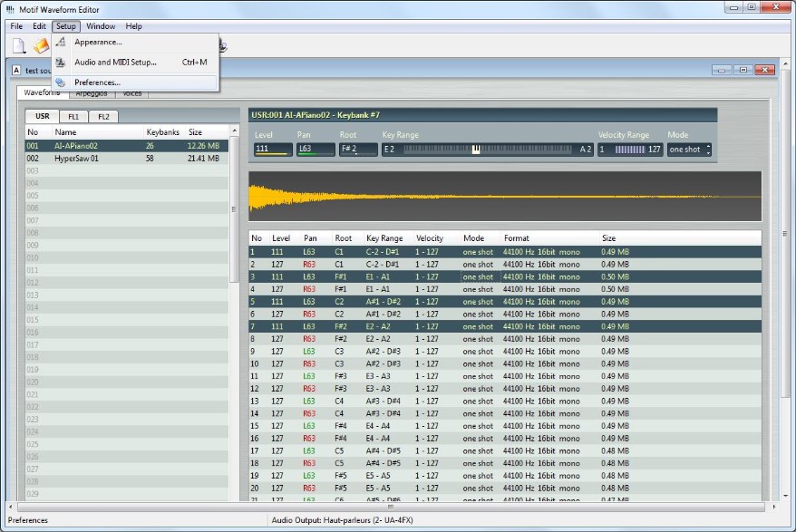This screenshot has height=532, width=796.
Task: Click the Open file folder toolbar icon
Action: 41,45
